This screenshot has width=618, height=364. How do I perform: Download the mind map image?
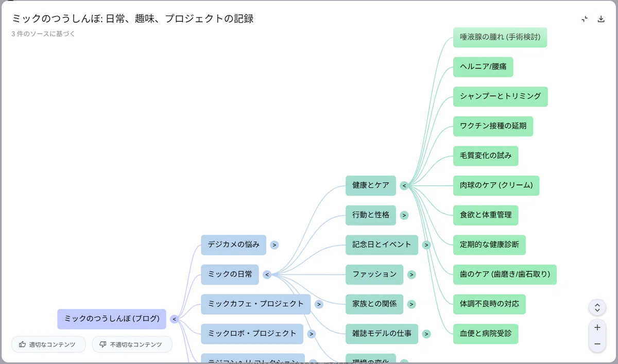click(x=601, y=19)
